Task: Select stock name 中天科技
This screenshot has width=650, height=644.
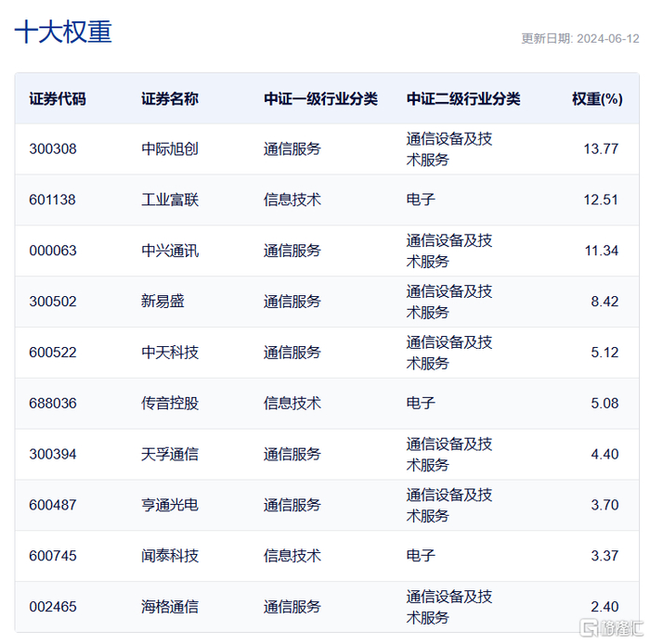Action: (170, 353)
